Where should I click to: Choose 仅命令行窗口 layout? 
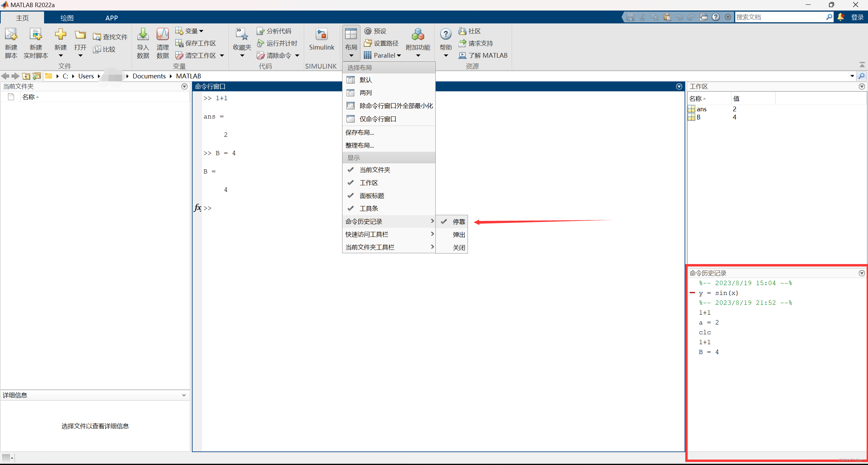tap(389, 119)
